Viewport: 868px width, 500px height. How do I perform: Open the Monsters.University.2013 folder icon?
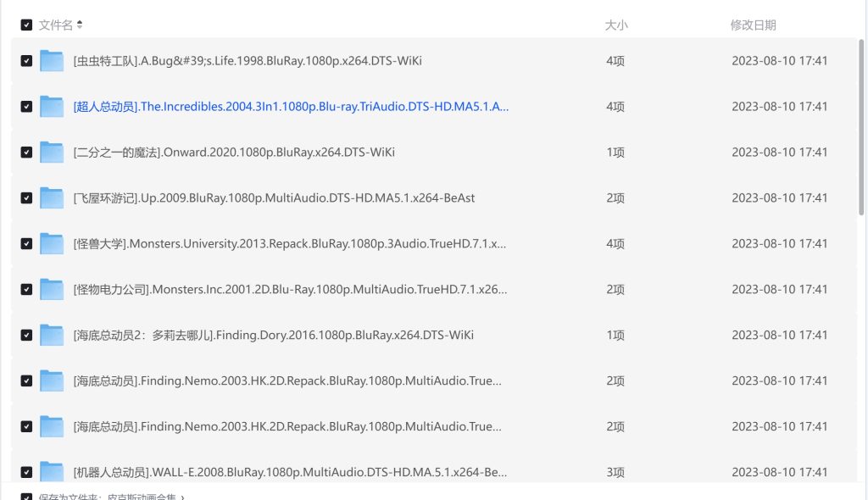tap(52, 243)
